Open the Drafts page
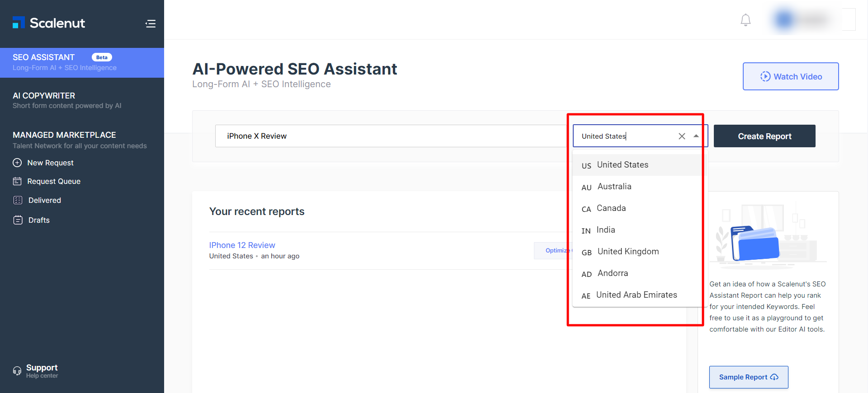This screenshot has height=393, width=868. click(39, 220)
